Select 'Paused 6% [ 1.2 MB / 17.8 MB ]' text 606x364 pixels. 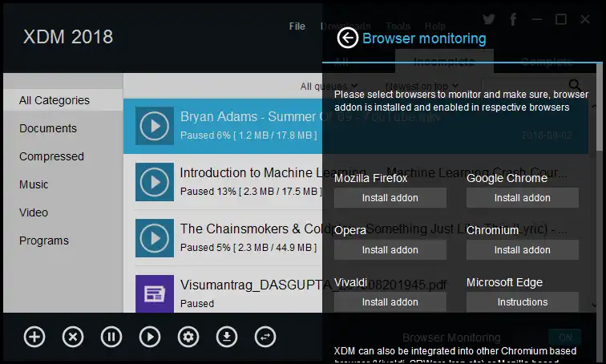pos(248,135)
